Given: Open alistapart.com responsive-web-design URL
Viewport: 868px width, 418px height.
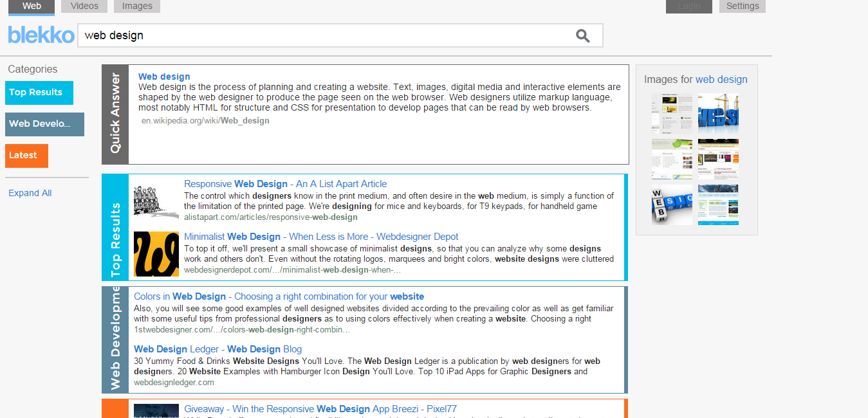Looking at the screenshot, I should tap(271, 217).
